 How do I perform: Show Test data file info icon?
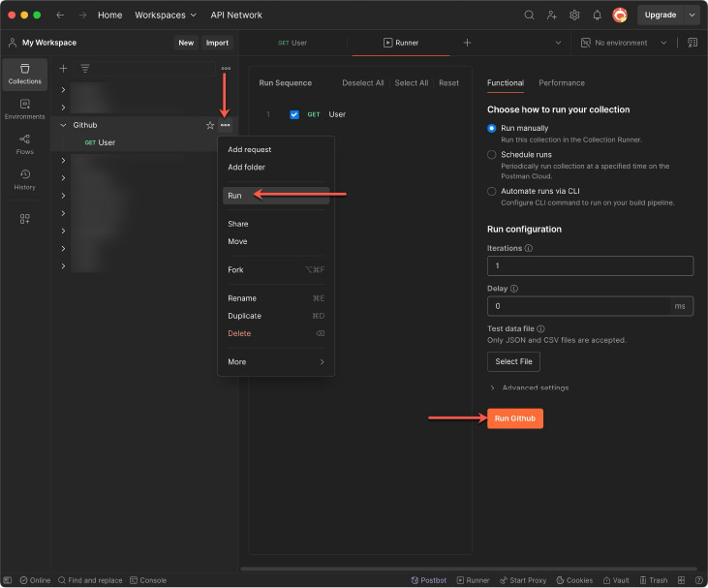coord(540,328)
